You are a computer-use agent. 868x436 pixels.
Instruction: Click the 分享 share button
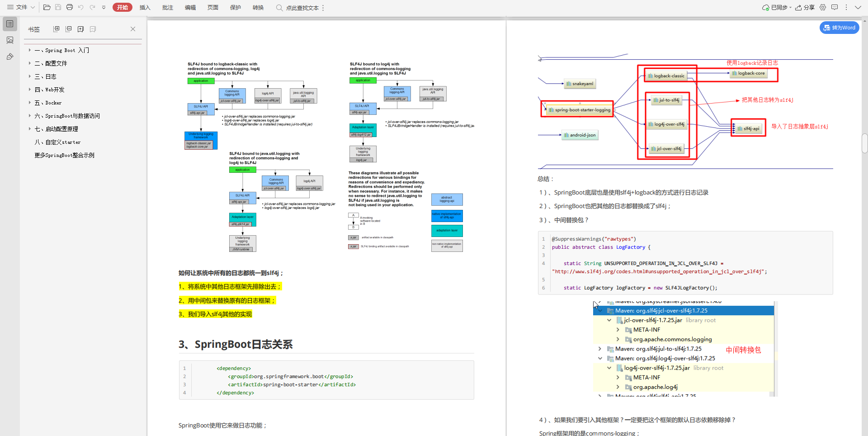pos(805,7)
